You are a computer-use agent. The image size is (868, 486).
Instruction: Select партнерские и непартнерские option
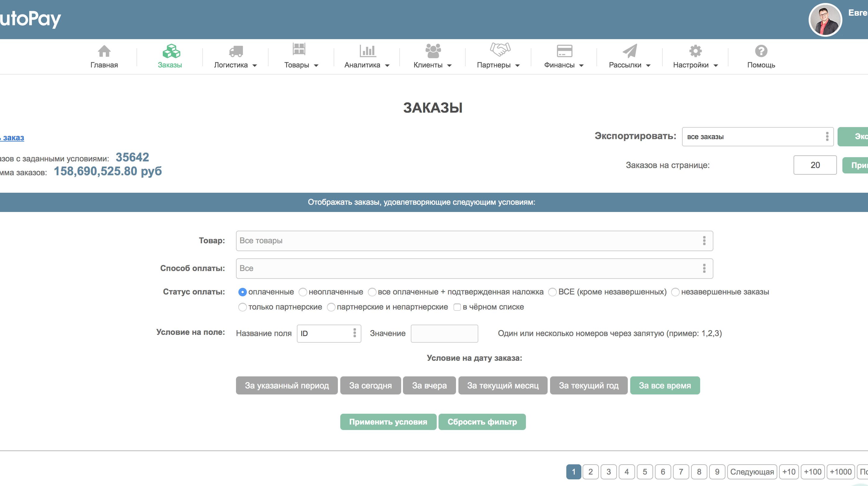pos(331,307)
